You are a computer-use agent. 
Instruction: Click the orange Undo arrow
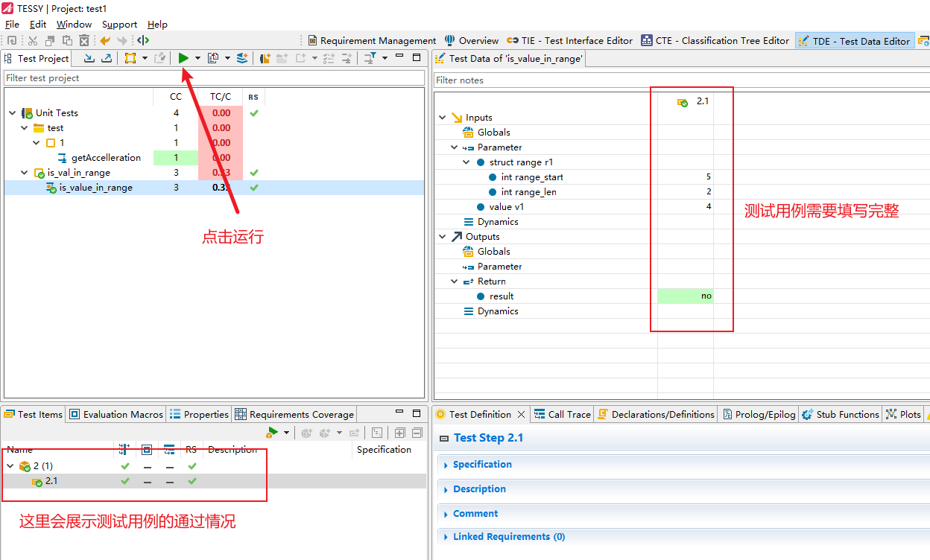(105, 41)
